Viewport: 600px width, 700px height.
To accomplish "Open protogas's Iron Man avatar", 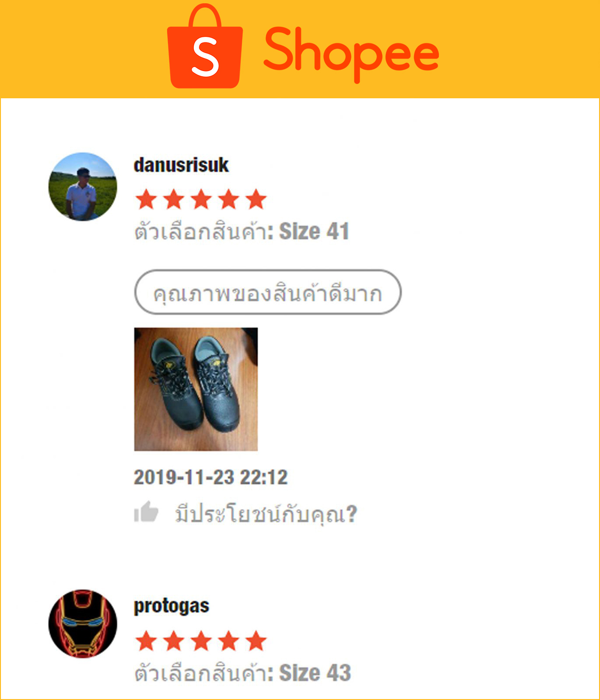I will point(83,623).
